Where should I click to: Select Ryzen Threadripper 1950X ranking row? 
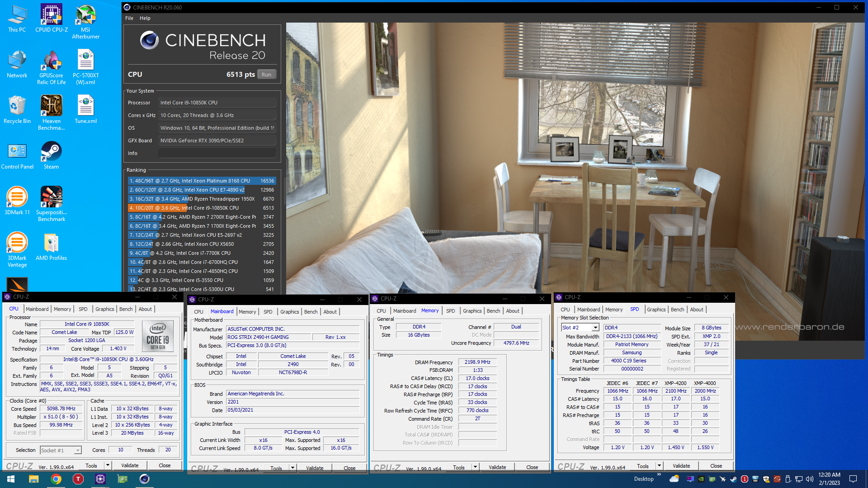[202, 199]
